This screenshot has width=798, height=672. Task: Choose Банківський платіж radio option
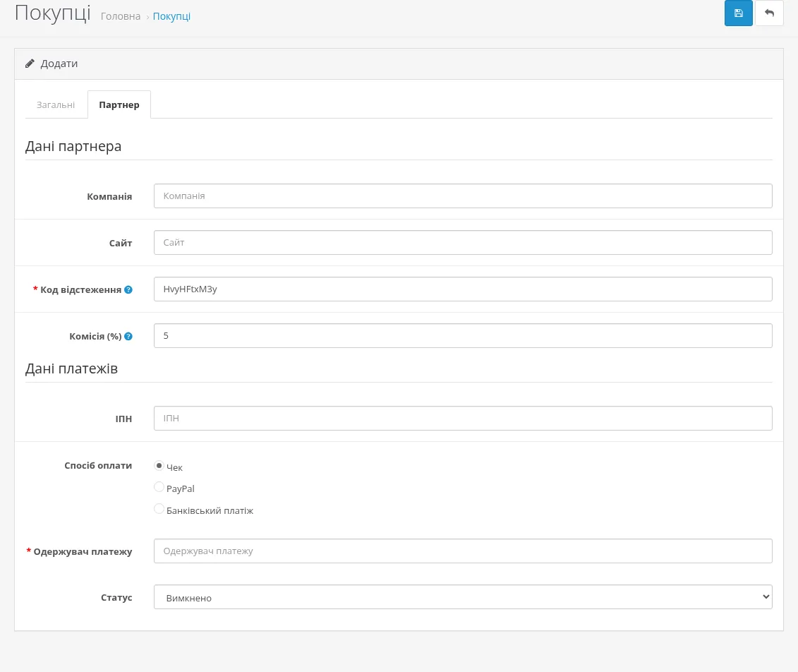coord(159,508)
